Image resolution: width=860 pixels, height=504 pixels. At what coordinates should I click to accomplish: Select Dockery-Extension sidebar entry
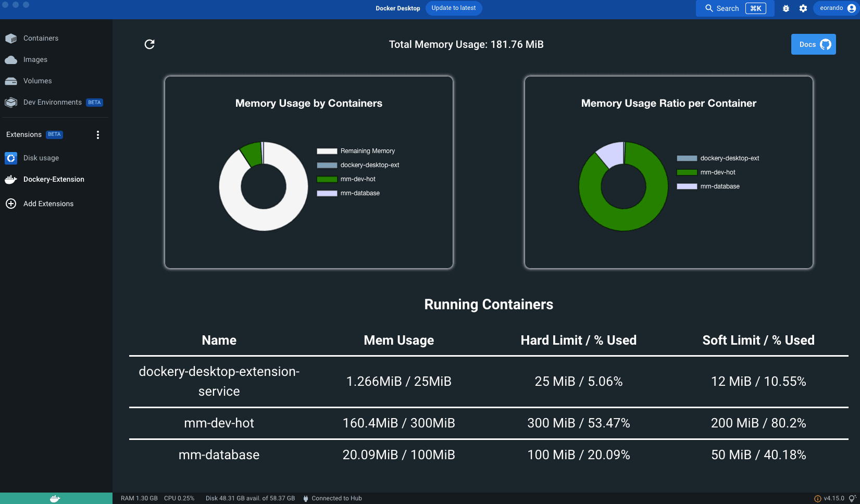point(56,180)
